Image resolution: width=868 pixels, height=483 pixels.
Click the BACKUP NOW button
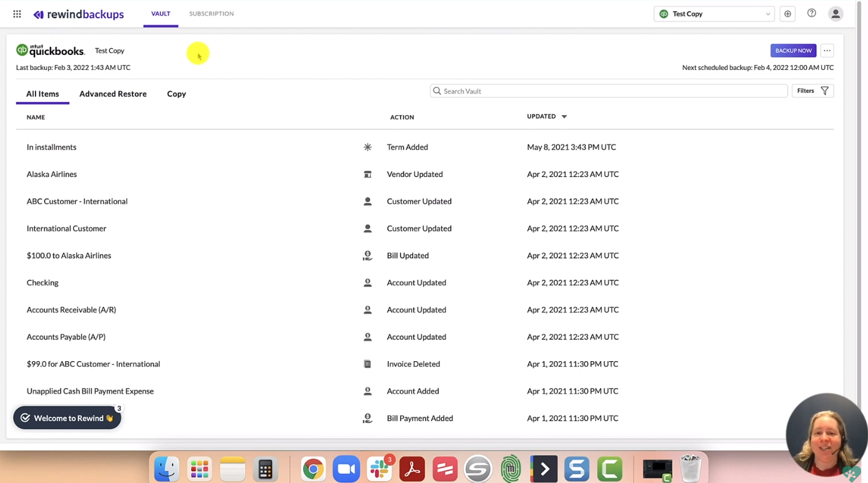coord(793,51)
